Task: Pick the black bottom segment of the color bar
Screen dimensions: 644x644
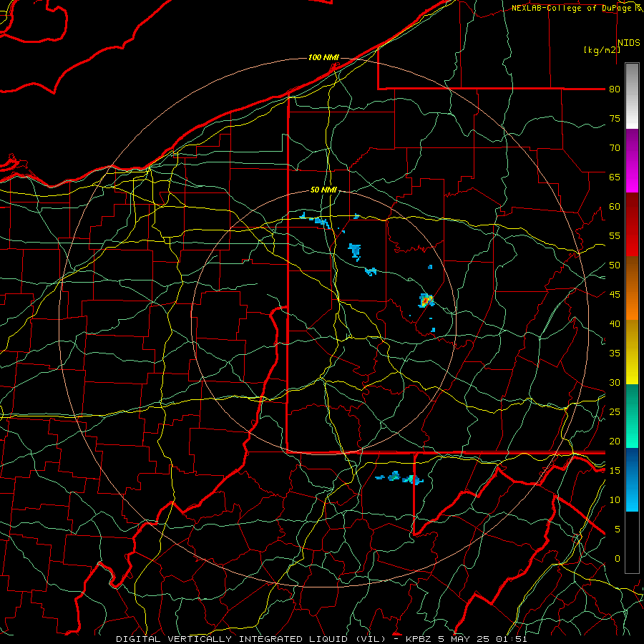Action: click(x=632, y=542)
